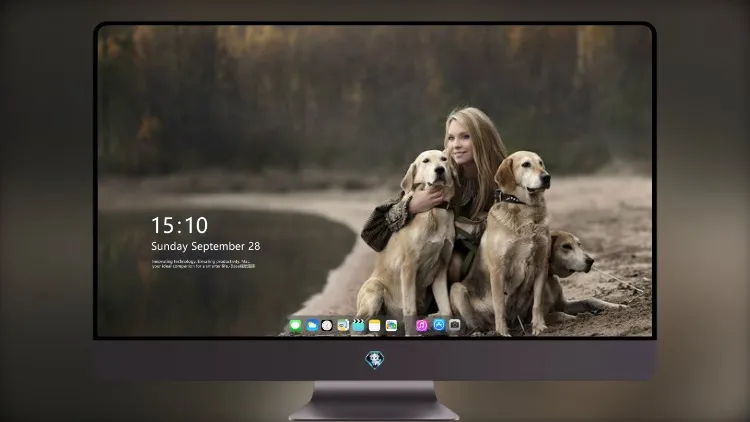Open the Photos gallery icon in dock
This screenshot has height=422, width=750.
click(391, 326)
